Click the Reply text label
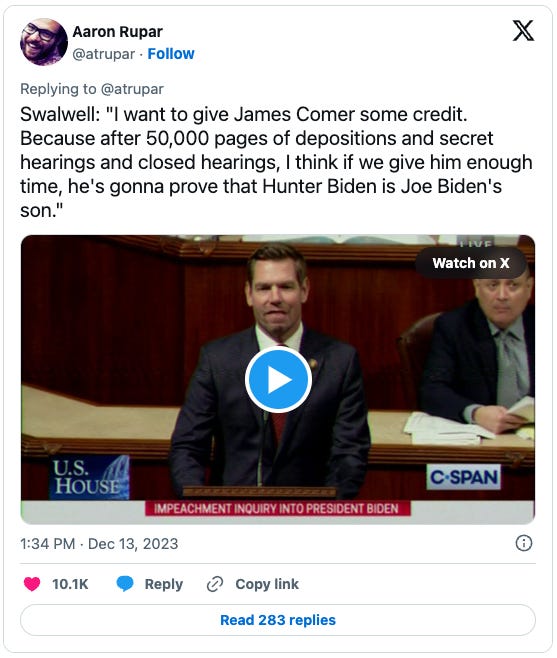 tap(164, 584)
